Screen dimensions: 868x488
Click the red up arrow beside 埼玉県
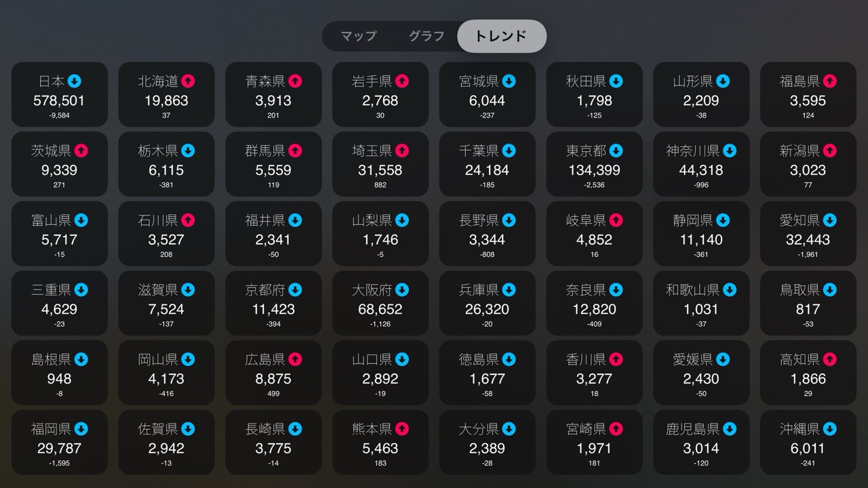402,150
